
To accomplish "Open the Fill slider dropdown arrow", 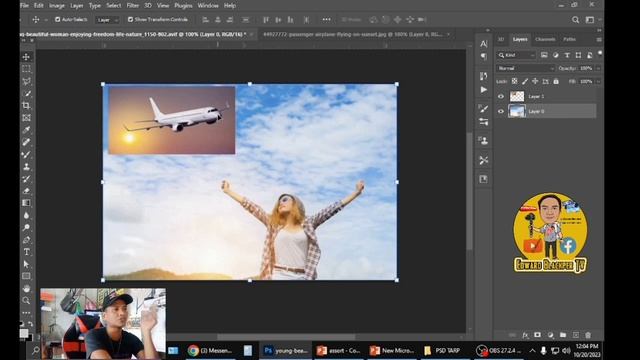I will pos(598,81).
